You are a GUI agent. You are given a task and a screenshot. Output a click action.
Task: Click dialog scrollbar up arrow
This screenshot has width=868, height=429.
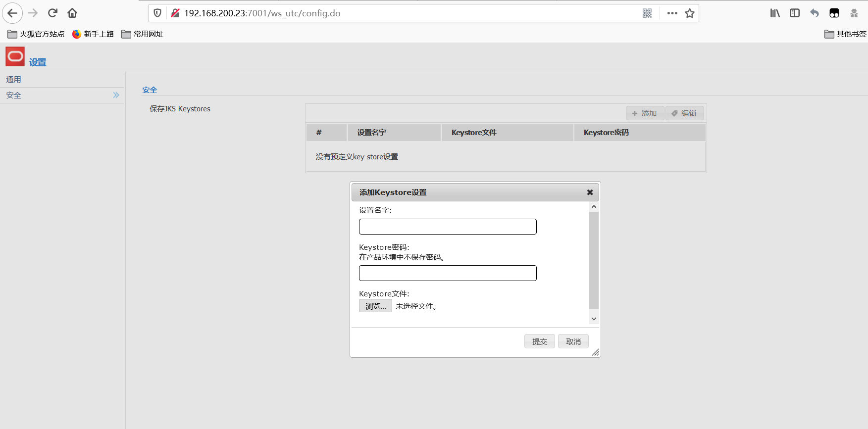[x=594, y=207]
